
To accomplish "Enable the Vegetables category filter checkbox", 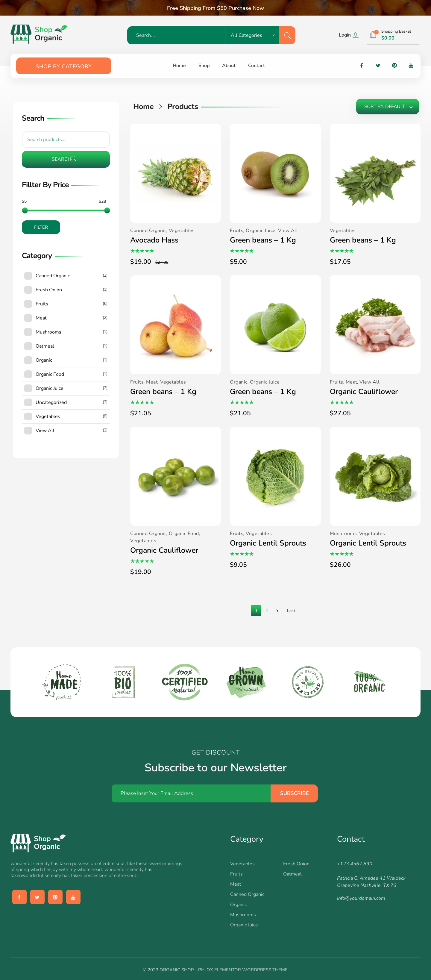I will pos(28,416).
